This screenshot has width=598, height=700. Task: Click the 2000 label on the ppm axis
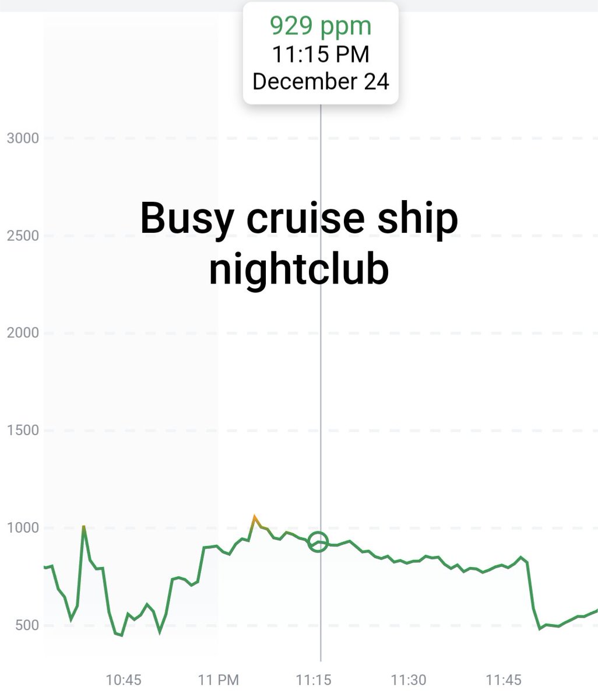click(x=23, y=332)
